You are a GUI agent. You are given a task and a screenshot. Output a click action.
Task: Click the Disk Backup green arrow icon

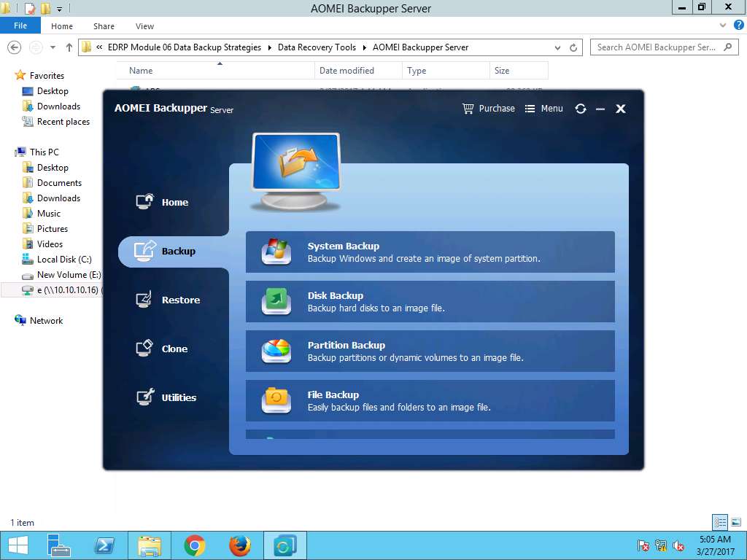(276, 301)
